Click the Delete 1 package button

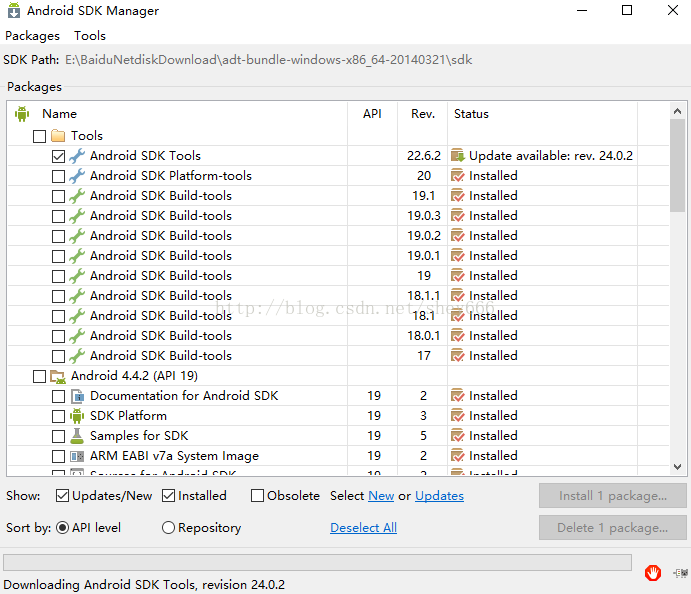pos(613,527)
